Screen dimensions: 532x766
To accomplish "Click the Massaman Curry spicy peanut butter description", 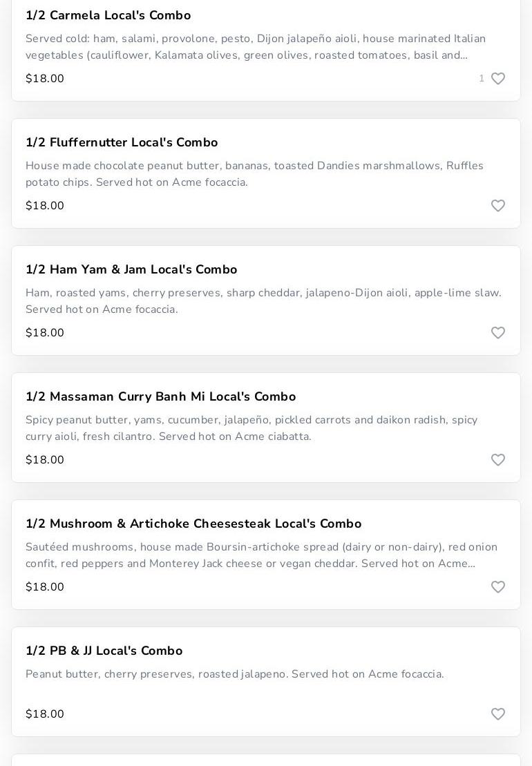I will [x=251, y=428].
